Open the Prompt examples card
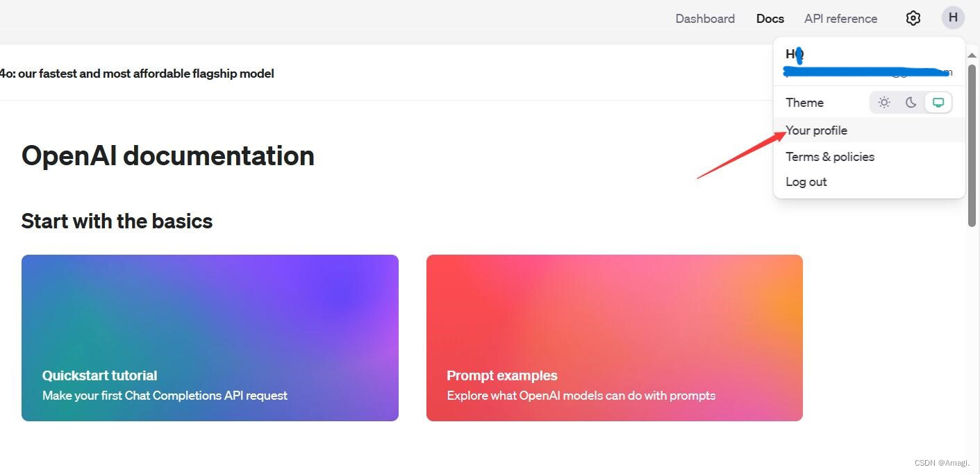The height and width of the screenshot is (474, 980). click(615, 338)
